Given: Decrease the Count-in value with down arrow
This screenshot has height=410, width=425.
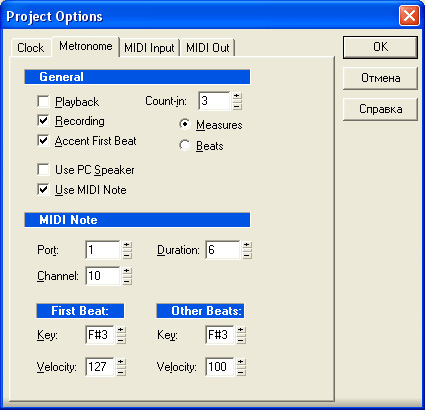Looking at the screenshot, I should [237, 105].
